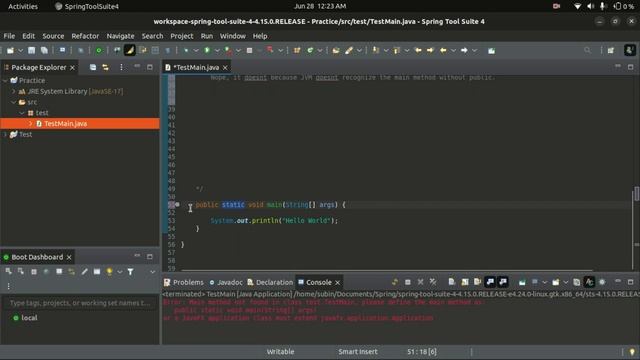This screenshot has height=360, width=640.
Task: Open the Source menu
Action: (53, 36)
